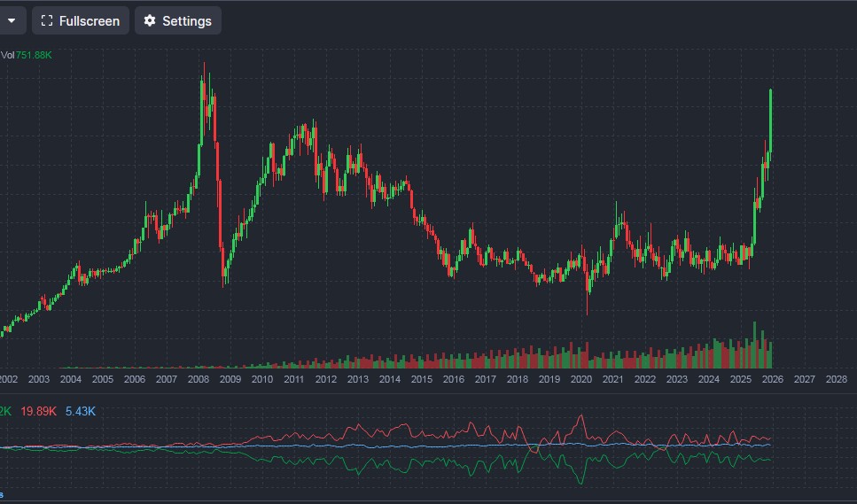
Task: Click the blue 5.43K indicator value
Action: (80, 411)
